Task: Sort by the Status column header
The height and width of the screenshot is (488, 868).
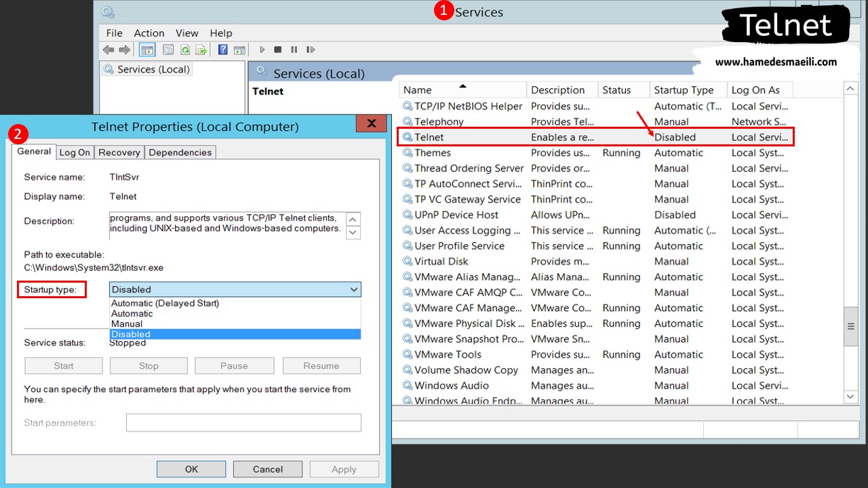Action: 624,90
